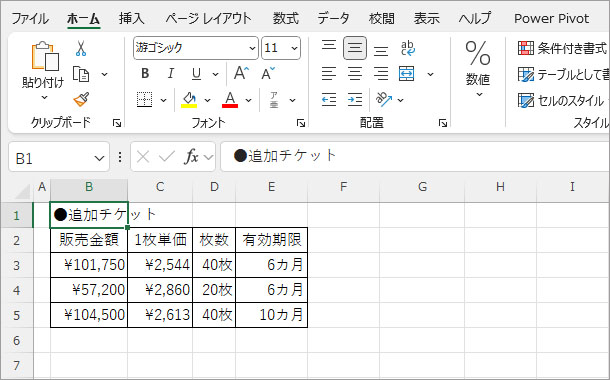
Task: Click the Copy icon
Action: (x=81, y=74)
